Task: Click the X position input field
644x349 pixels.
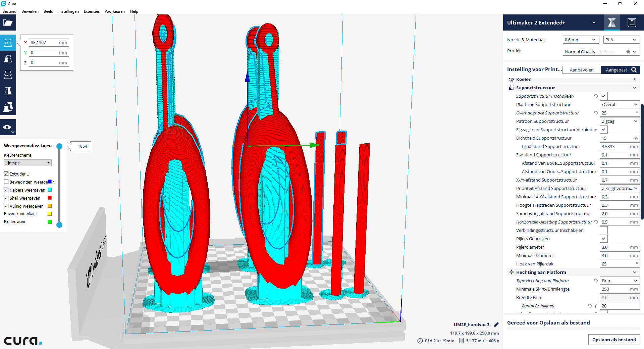Action: 49,43
